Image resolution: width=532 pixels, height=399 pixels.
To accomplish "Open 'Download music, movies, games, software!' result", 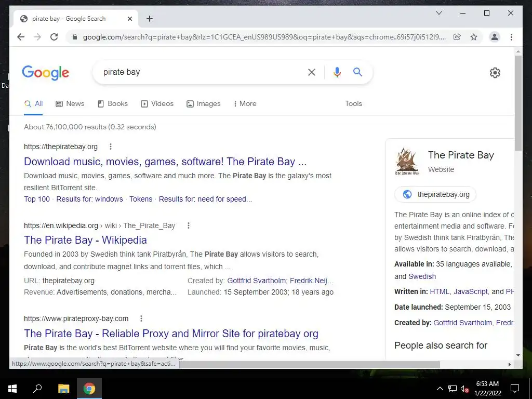I will click(x=165, y=162).
